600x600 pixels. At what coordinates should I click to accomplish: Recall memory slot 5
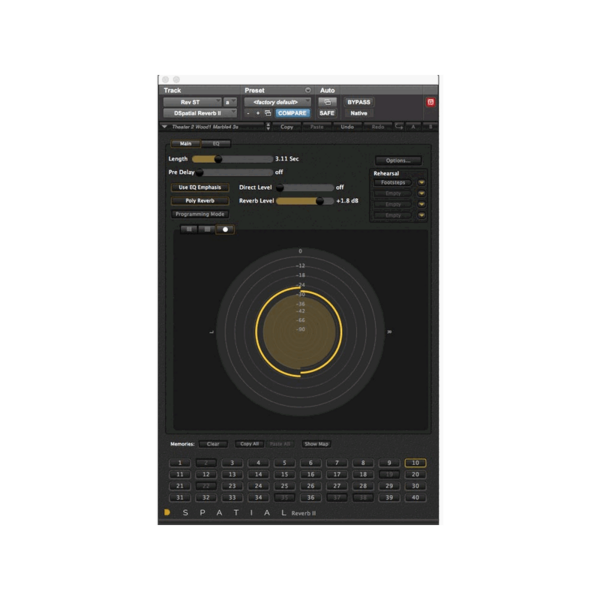click(284, 463)
